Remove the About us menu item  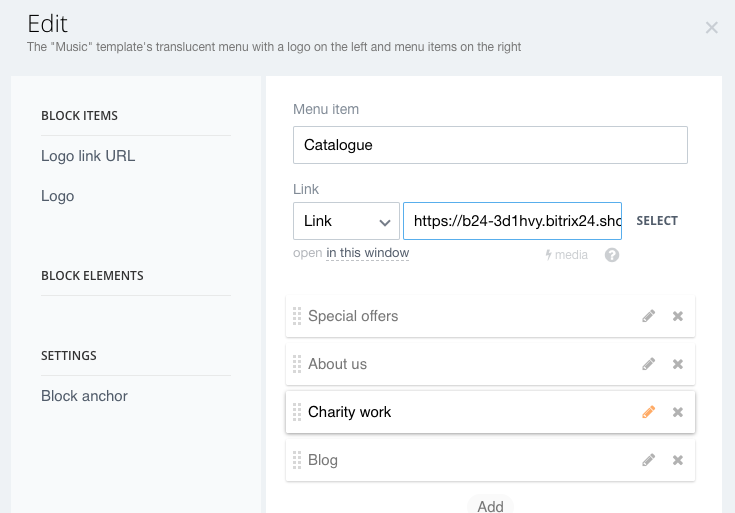(x=678, y=364)
